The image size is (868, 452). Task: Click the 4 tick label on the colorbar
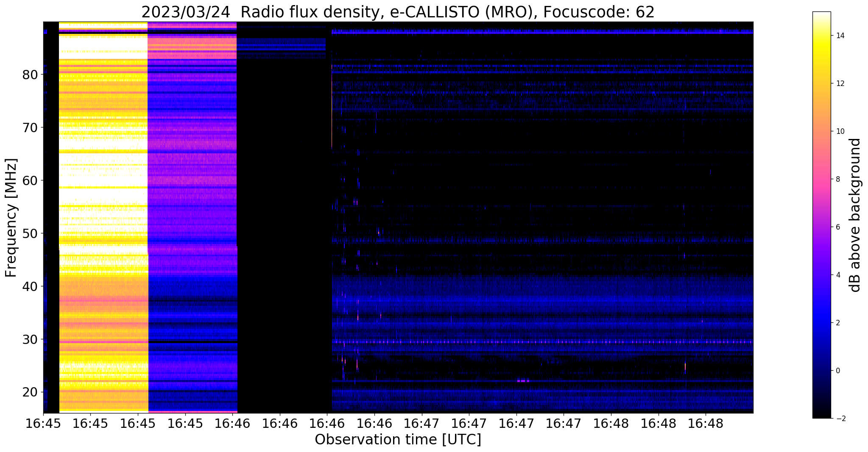click(837, 275)
